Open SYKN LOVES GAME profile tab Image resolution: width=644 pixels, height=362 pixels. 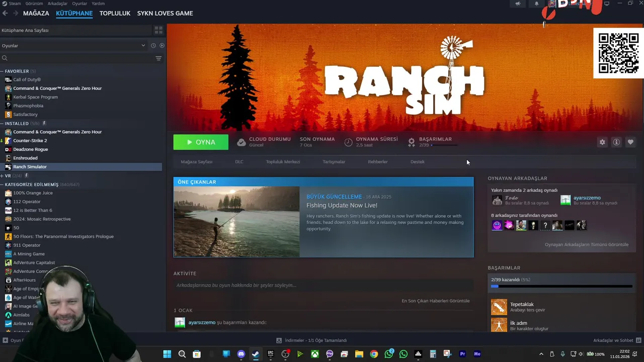(x=165, y=13)
